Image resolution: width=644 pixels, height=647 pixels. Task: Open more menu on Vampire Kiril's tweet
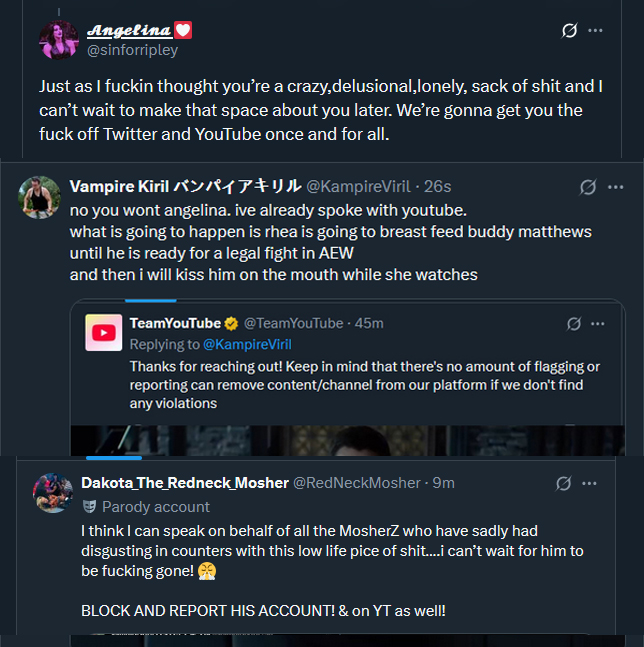[x=615, y=187]
